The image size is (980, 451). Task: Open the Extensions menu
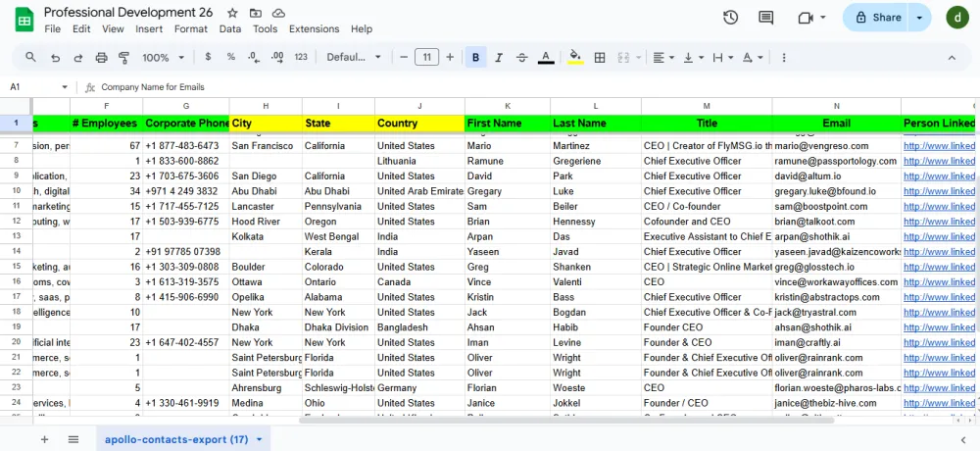tap(314, 28)
